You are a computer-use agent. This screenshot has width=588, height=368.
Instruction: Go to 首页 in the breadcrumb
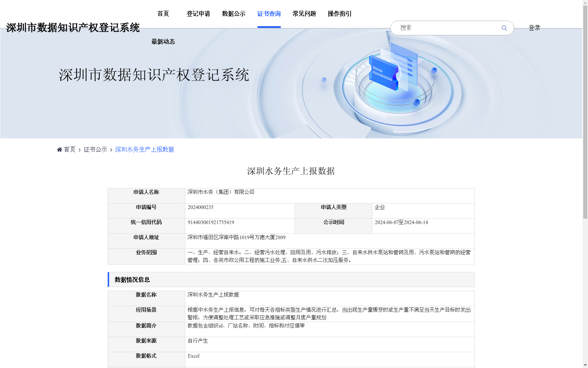pyautogui.click(x=69, y=149)
